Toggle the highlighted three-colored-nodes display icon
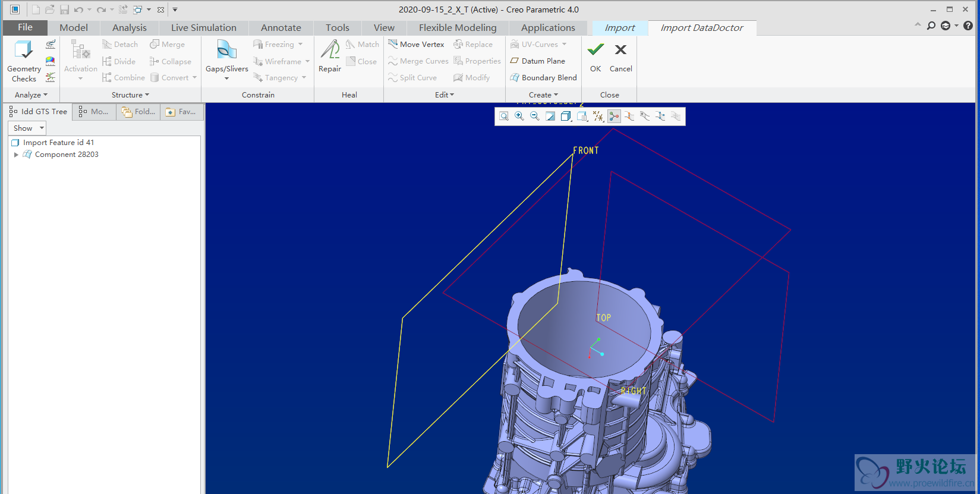This screenshot has height=494, width=980. coord(614,117)
